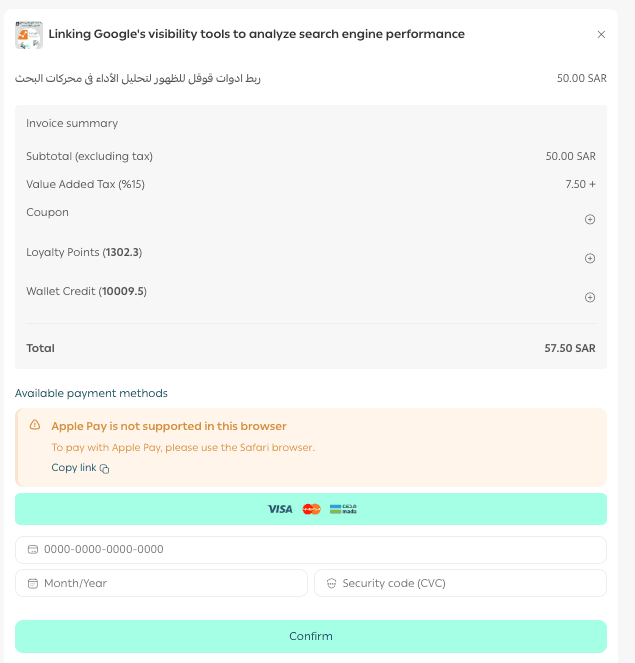This screenshot has height=663, width=635.
Task: Click the credit card icon in number field
Action: (x=33, y=549)
